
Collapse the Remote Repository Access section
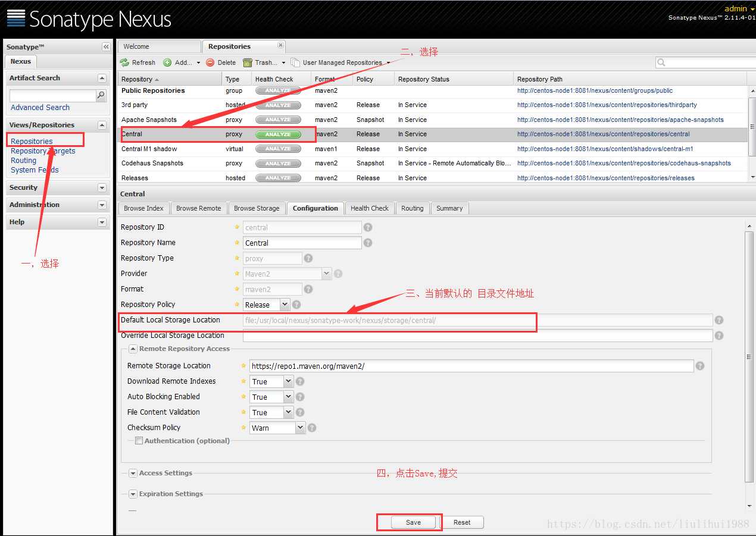133,349
